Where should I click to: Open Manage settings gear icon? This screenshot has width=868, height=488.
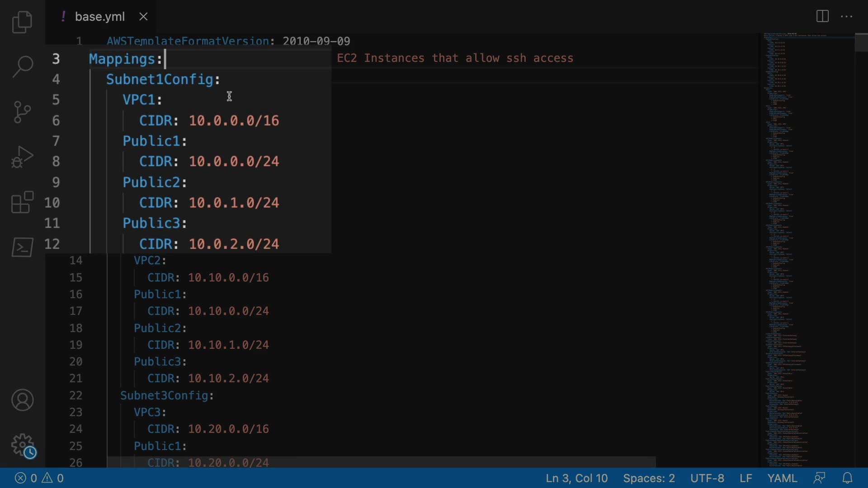click(x=22, y=445)
